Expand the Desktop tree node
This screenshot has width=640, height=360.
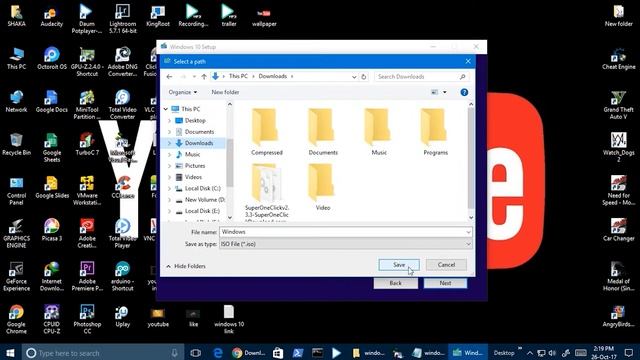tap(169, 120)
